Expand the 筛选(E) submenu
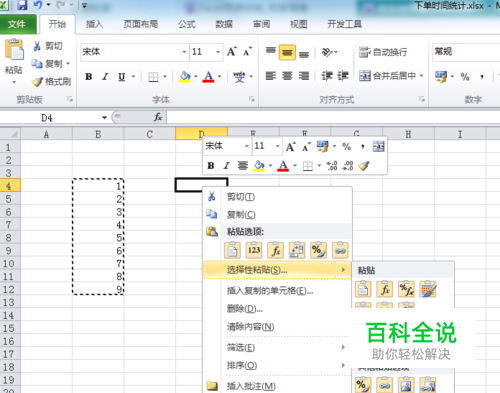500x393 pixels. [x=277, y=348]
